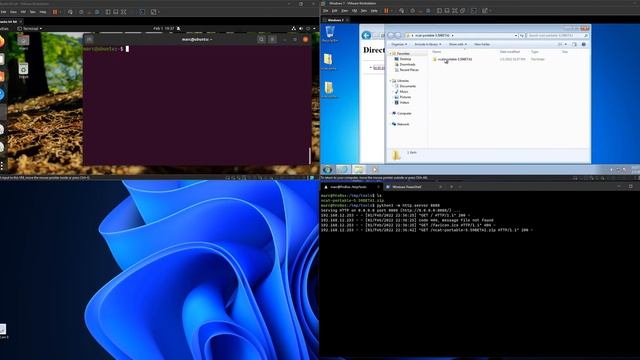Open Edit menu in Windows 7 VMware window
The height and width of the screenshot is (360, 640).
click(335, 11)
